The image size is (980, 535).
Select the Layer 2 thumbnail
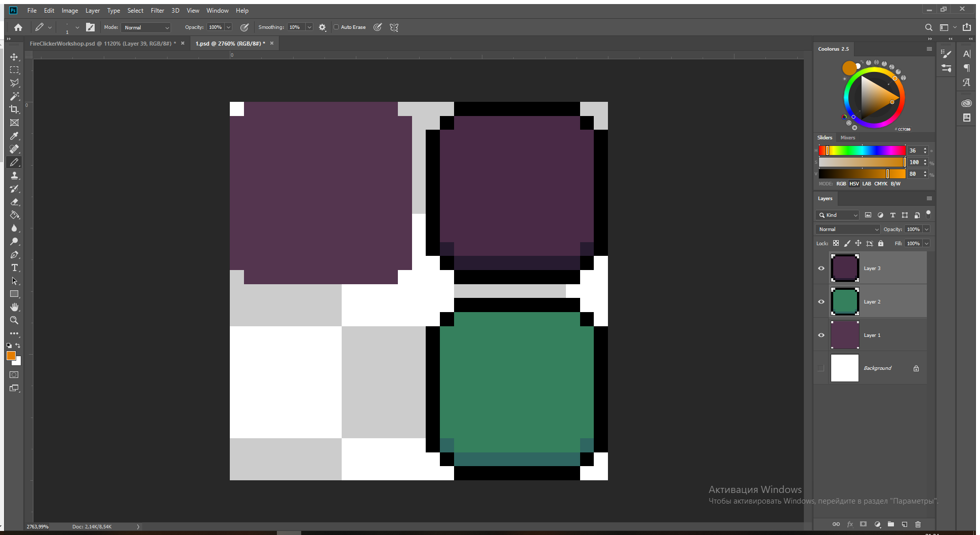click(x=845, y=301)
